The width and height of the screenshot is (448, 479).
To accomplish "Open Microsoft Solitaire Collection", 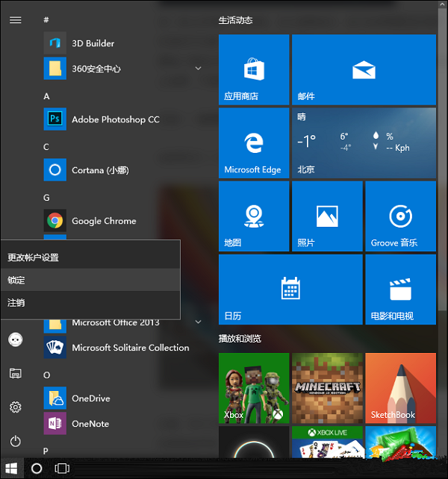I will point(130,348).
